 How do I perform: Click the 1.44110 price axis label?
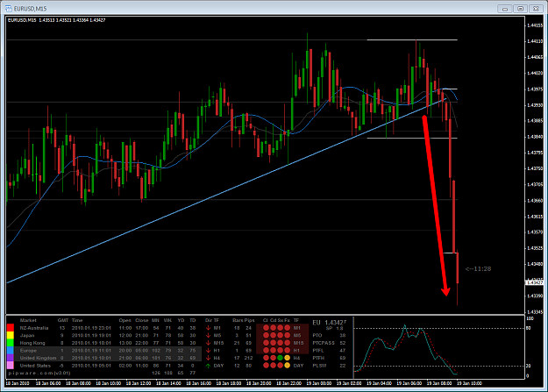[535, 41]
